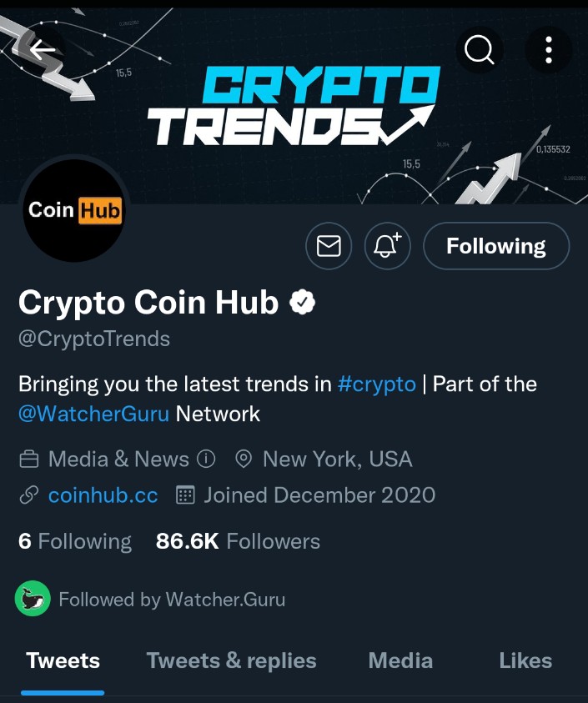Switch to the Likes tab
Screen dimensions: 588x703
[x=525, y=660]
